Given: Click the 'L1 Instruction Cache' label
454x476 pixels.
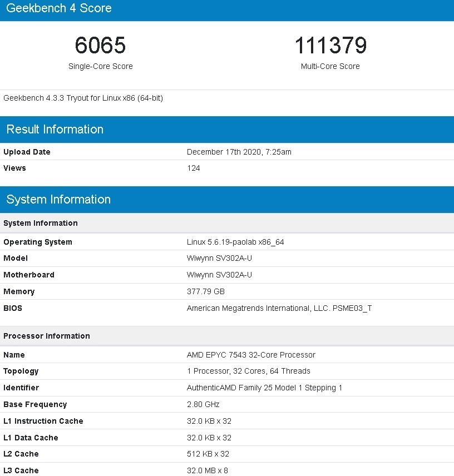Looking at the screenshot, I should click(43, 421).
